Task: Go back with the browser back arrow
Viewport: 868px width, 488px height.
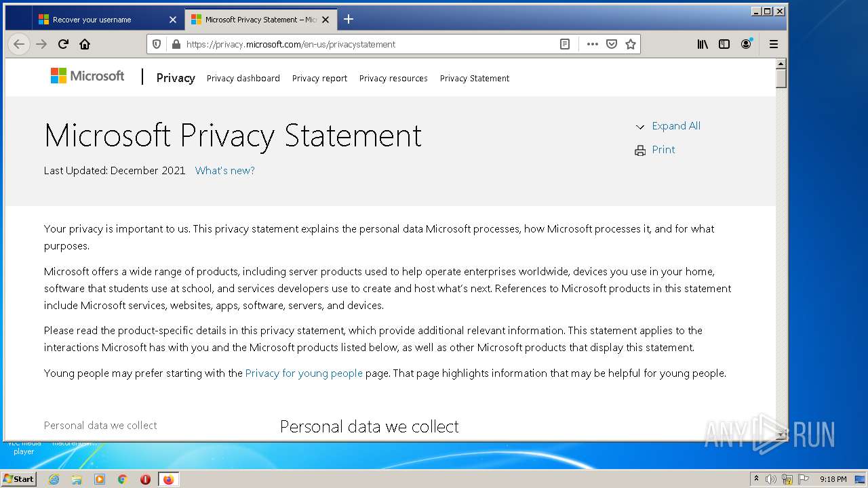Action: [x=19, y=44]
